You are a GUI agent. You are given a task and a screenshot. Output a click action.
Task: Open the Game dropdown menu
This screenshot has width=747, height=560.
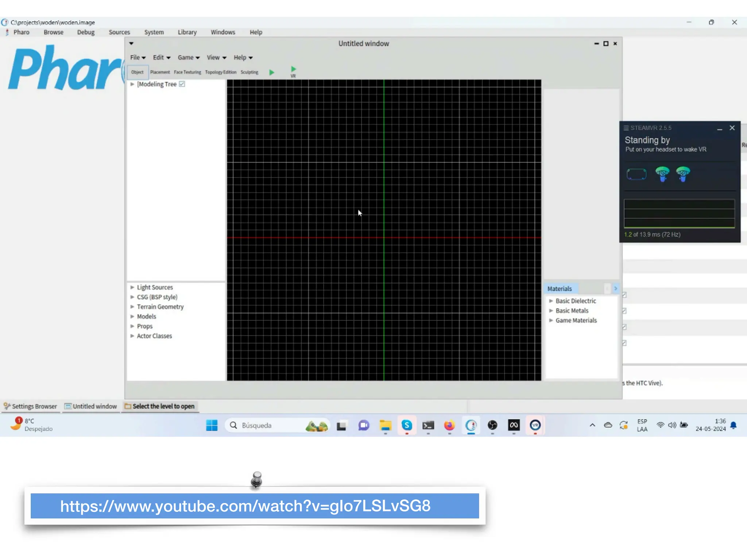tap(189, 58)
